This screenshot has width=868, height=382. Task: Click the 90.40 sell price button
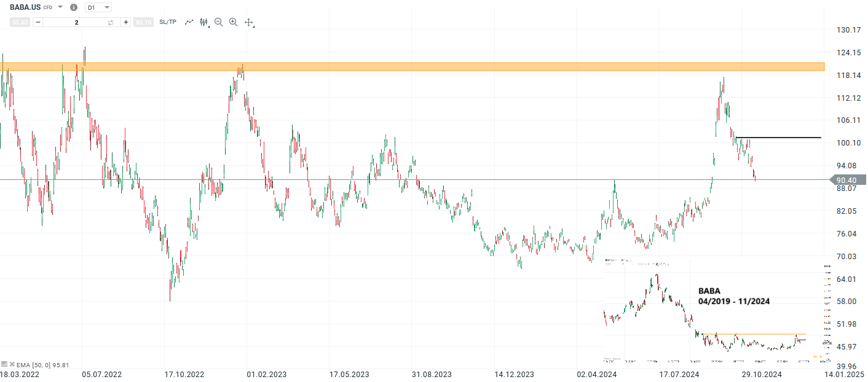(20, 22)
